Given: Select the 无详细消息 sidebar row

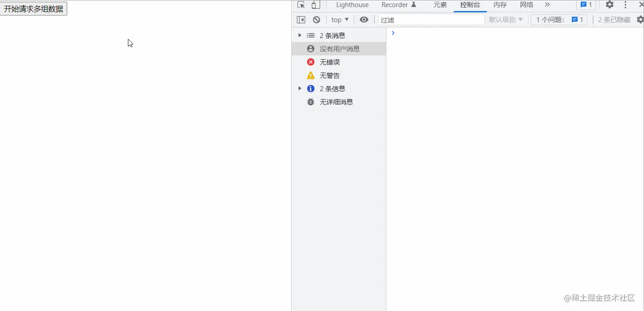Looking at the screenshot, I should [x=339, y=102].
